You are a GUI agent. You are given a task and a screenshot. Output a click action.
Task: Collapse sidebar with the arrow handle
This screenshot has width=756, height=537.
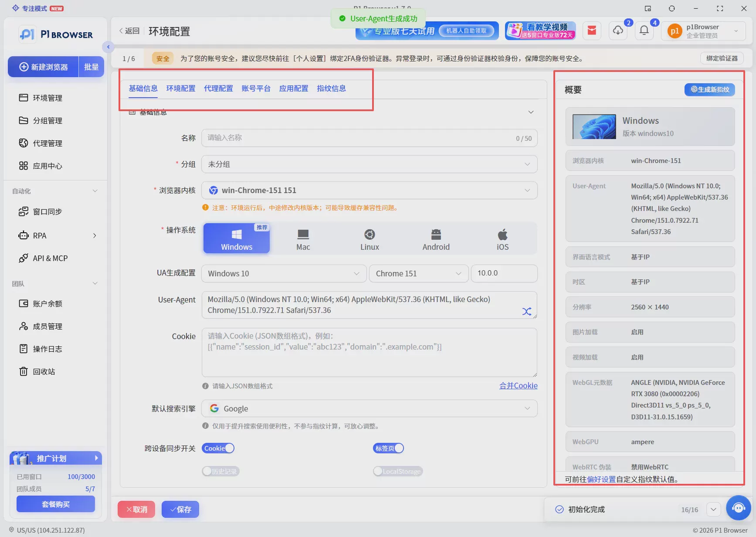point(108,47)
